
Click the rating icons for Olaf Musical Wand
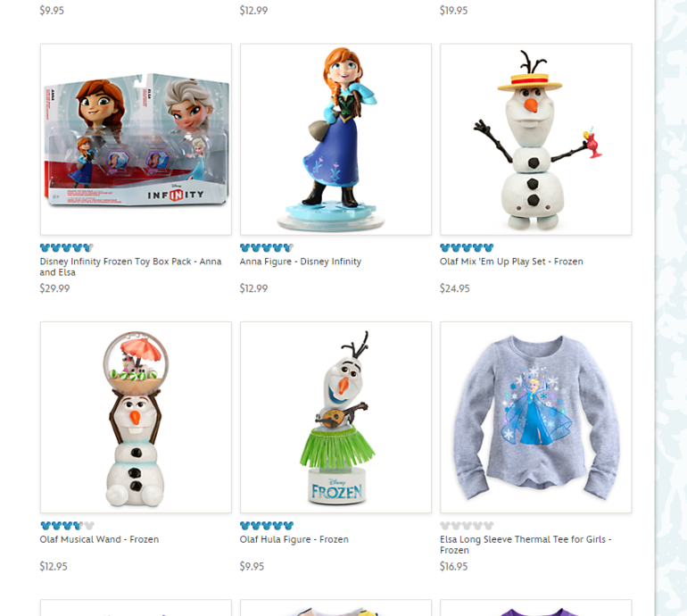(x=67, y=525)
